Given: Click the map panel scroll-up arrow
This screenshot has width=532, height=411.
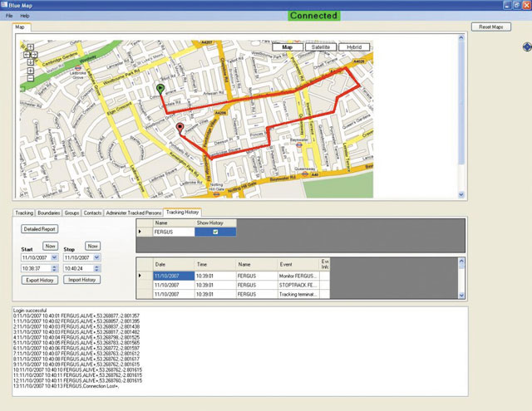Looking at the screenshot, I should [x=461, y=37].
